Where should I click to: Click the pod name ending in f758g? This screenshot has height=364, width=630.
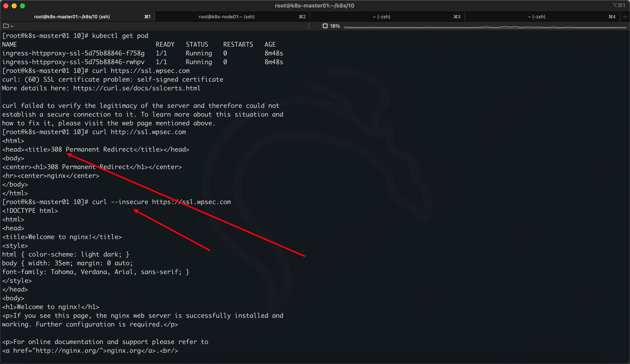click(x=73, y=53)
